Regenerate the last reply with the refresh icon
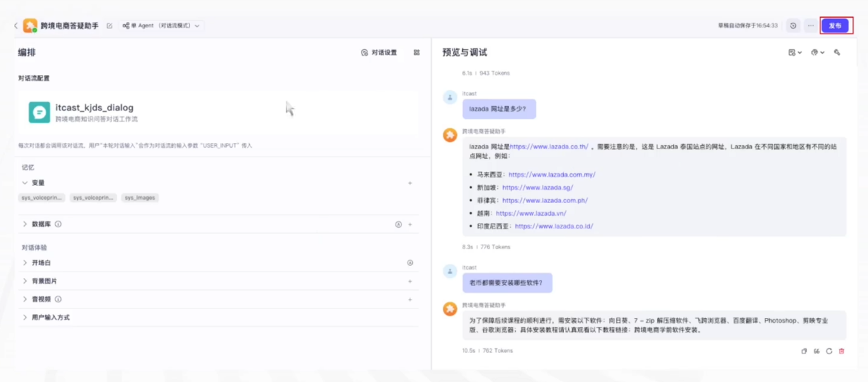 (829, 351)
